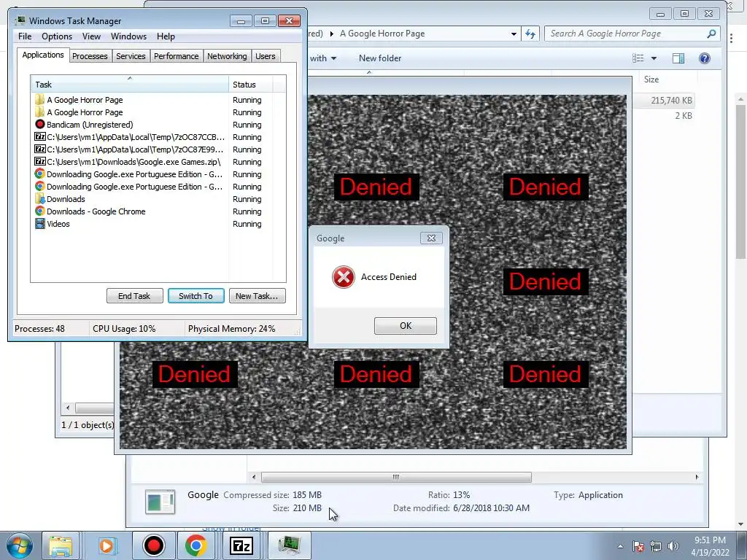Switch to 7-Zip taskbar icon
This screenshot has width=747, height=560.
pos(241,545)
